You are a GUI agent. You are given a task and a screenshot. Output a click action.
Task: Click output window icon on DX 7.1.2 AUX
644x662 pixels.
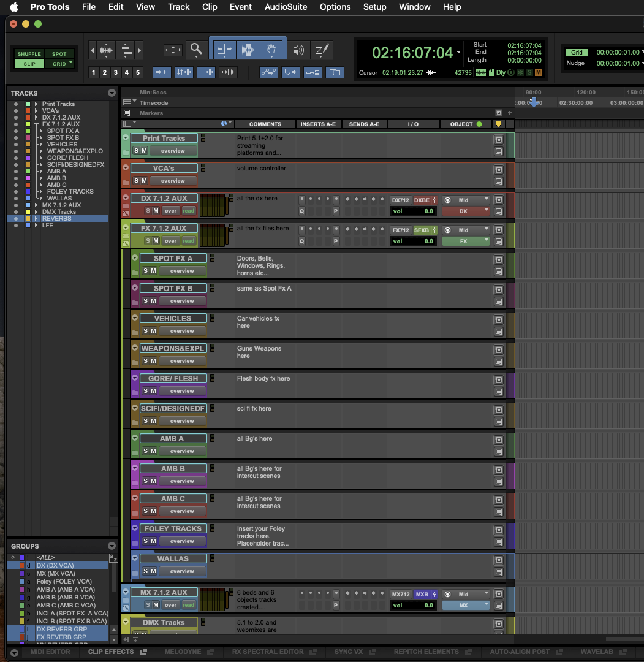(x=498, y=200)
